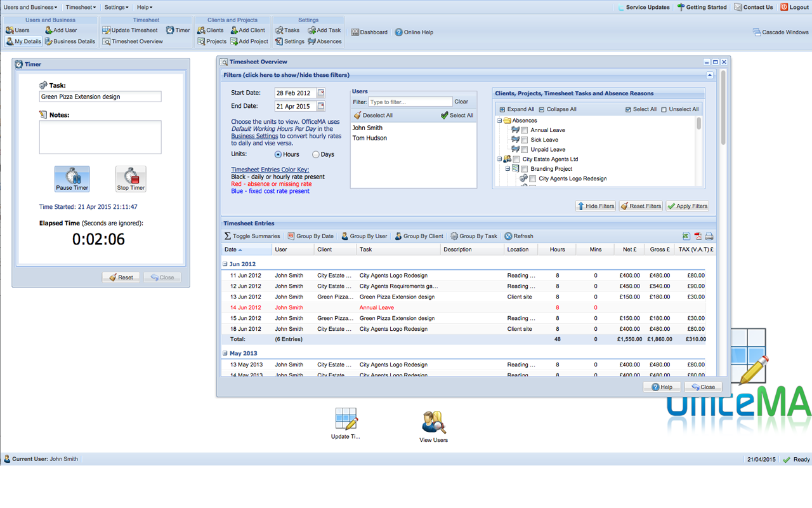Collapse the Absences tree folder
Image resolution: width=812 pixels, height=508 pixels.
coord(500,121)
